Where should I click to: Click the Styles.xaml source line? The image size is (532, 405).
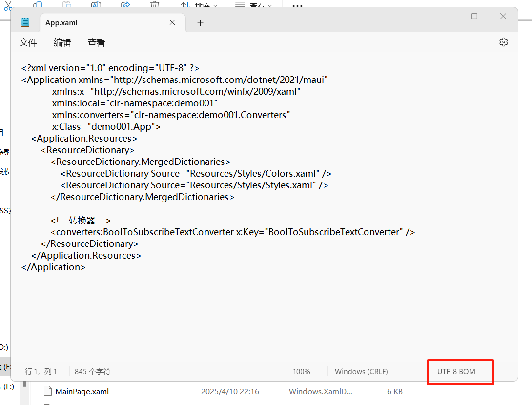click(194, 185)
